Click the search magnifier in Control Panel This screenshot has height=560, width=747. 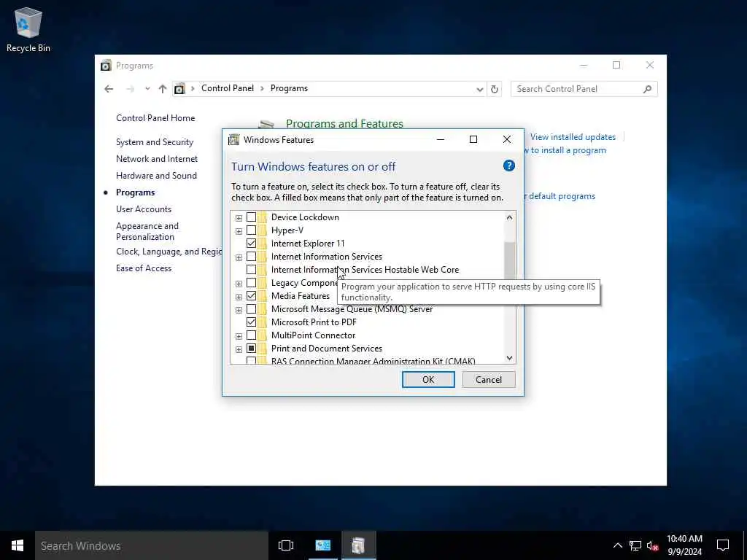[x=647, y=89]
